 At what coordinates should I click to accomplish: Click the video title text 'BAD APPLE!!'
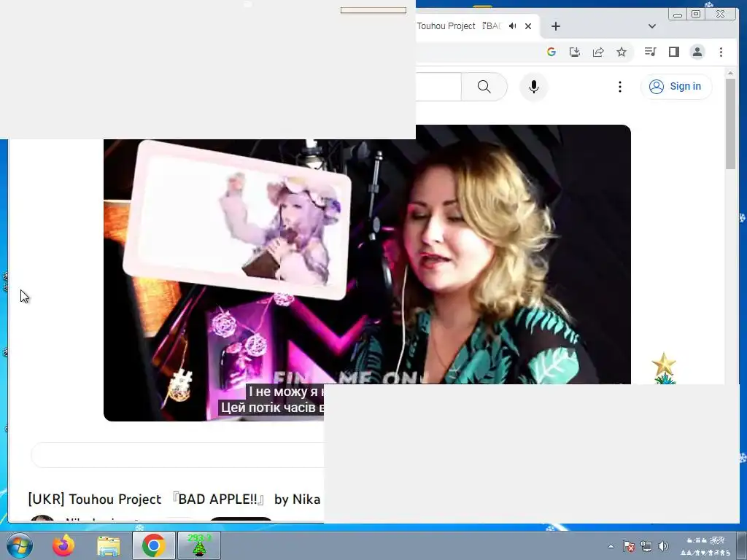click(x=217, y=499)
